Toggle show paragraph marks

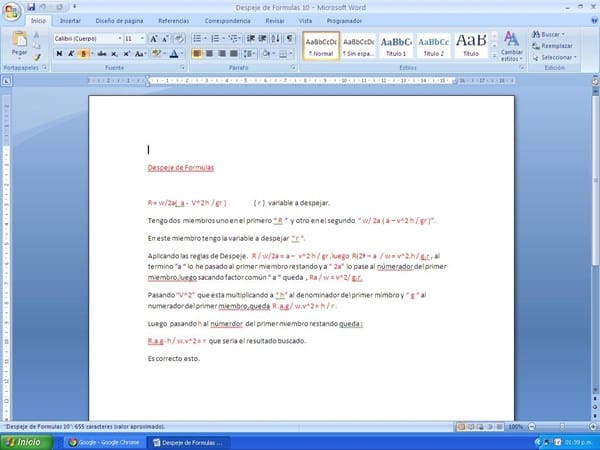(x=290, y=38)
